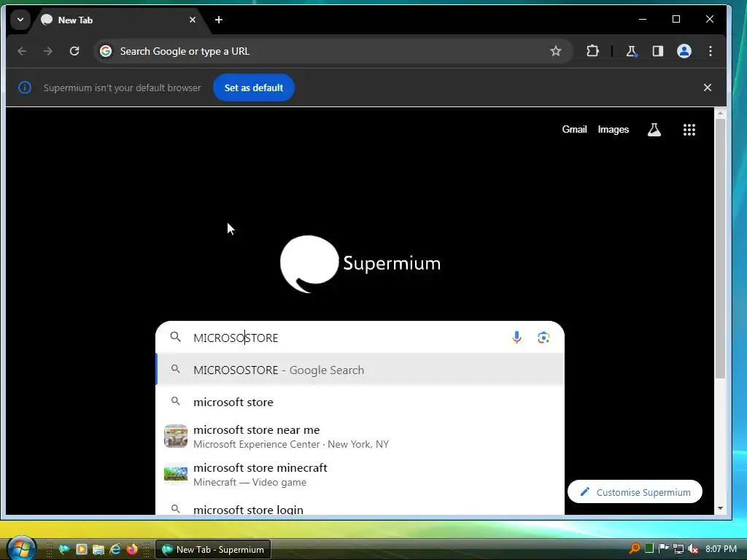This screenshot has height=560, width=747.
Task: Go back to previous page
Action: (x=22, y=51)
